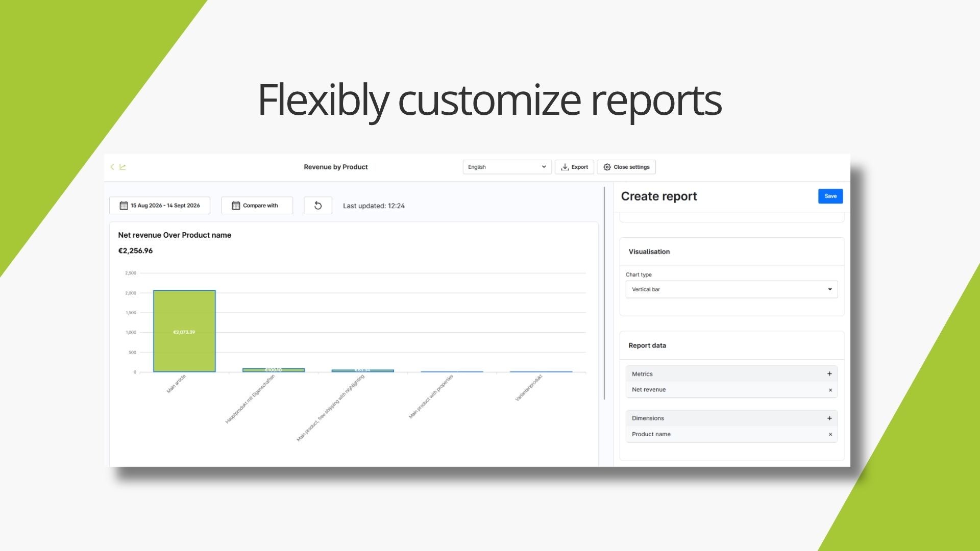The height and width of the screenshot is (551, 980).
Task: Click the Main article bar in chart
Action: tap(184, 331)
